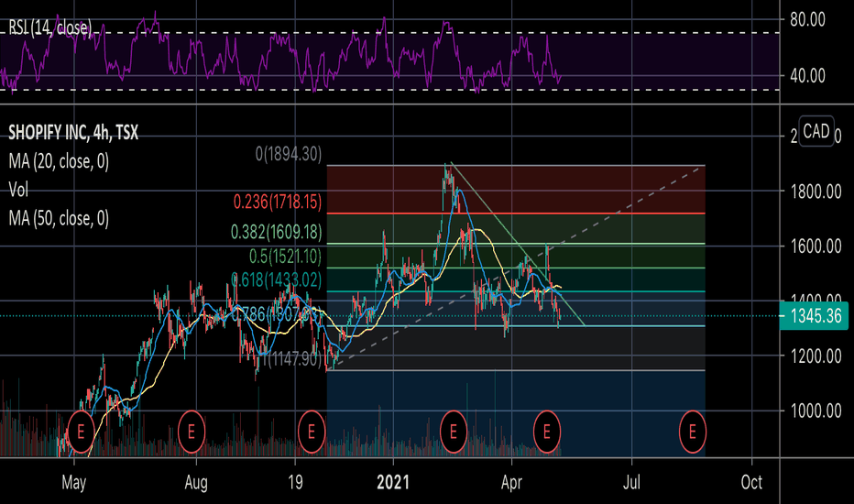This screenshot has width=854, height=504.
Task: Click the current price label 1345.36
Action: coord(814,316)
